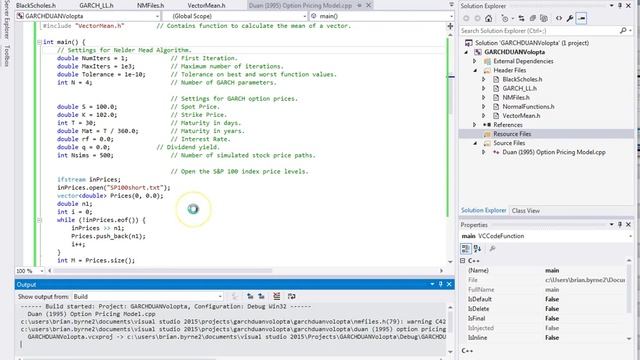Select NMFiles.h in Solution Explorer
Viewport: 640px width, 360px height.
516,98
